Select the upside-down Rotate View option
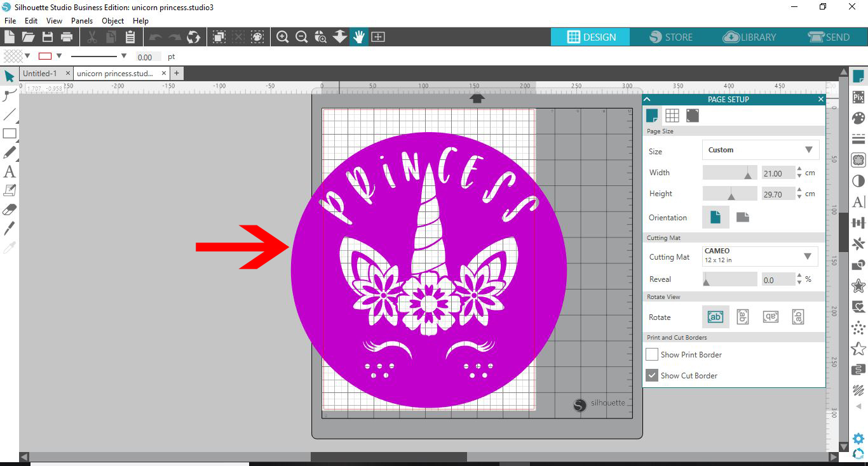Viewport: 868px width, 466px height. 771,317
